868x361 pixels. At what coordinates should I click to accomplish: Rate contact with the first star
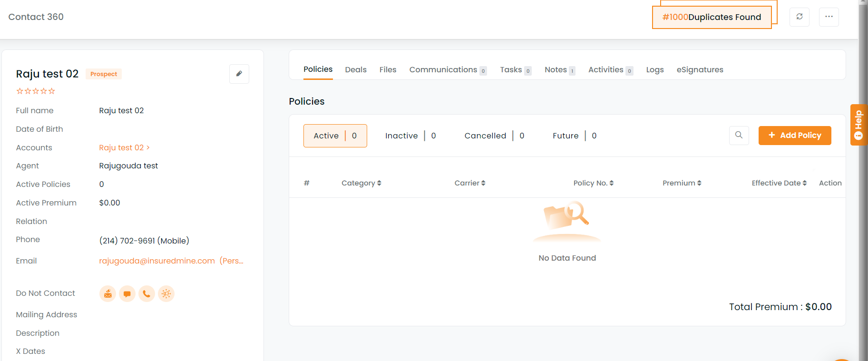[20, 91]
